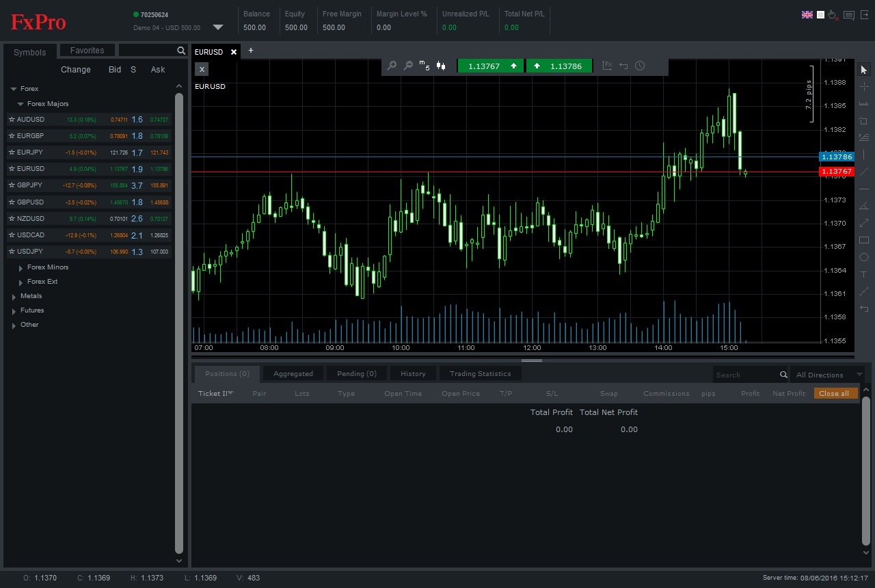Open the Fx indicators icon
Image resolution: width=875 pixels, height=588 pixels.
click(x=607, y=66)
